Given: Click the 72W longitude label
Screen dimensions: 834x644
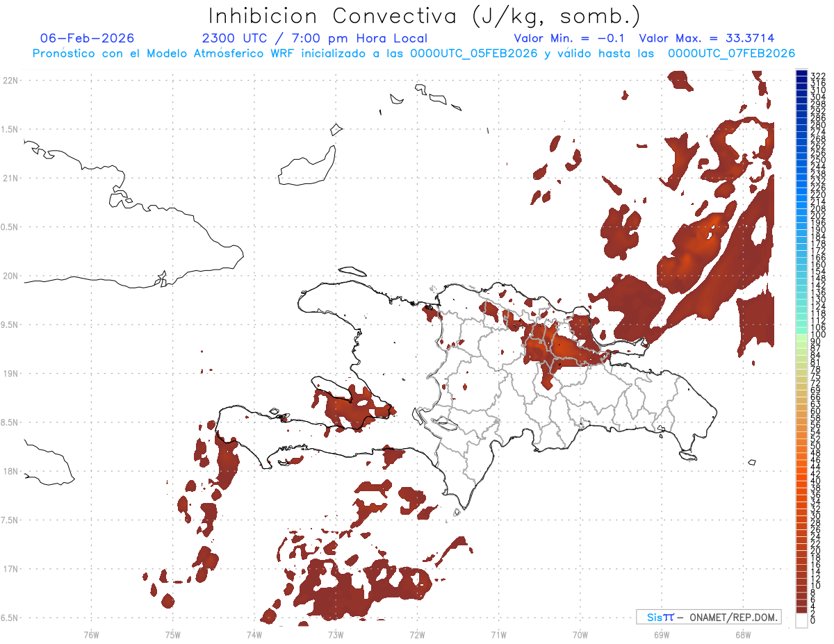Looking at the screenshot, I should pyautogui.click(x=417, y=634).
